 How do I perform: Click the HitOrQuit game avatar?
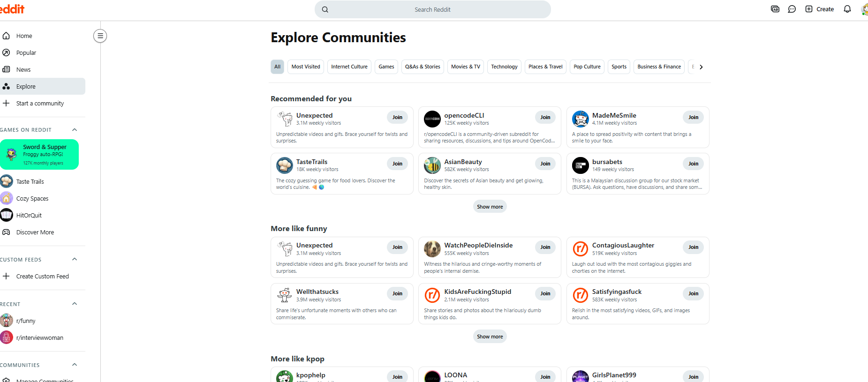[x=7, y=215]
